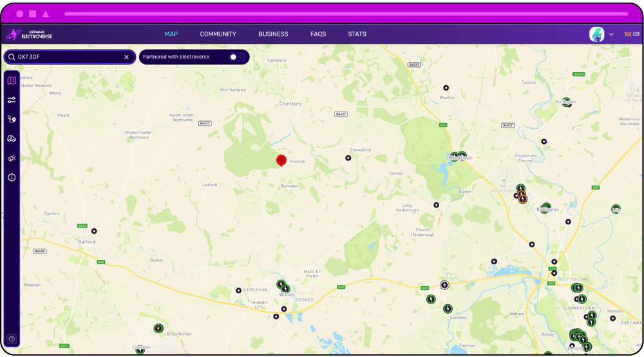Click the postcode search input field
The width and height of the screenshot is (644, 357).
pos(68,57)
